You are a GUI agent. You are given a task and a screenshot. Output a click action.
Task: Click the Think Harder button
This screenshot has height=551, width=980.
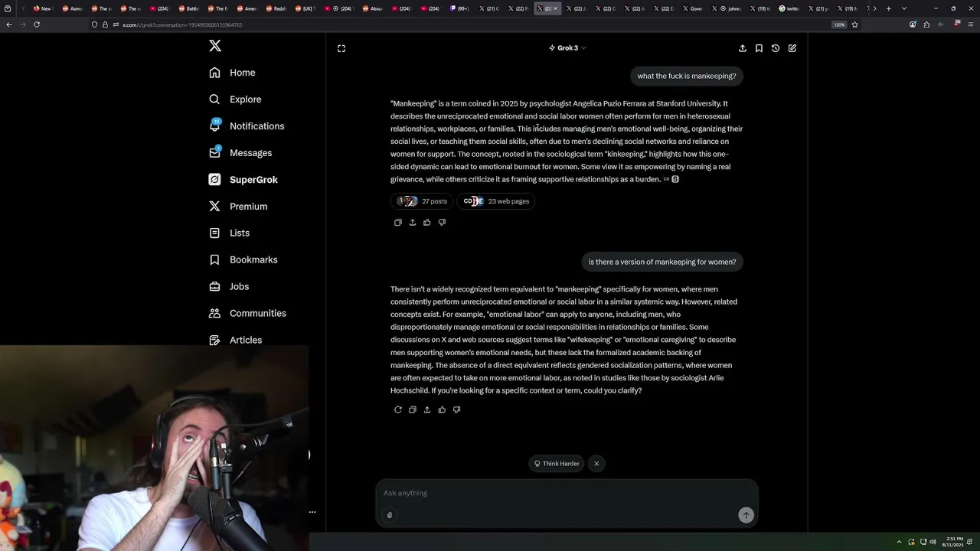(557, 464)
